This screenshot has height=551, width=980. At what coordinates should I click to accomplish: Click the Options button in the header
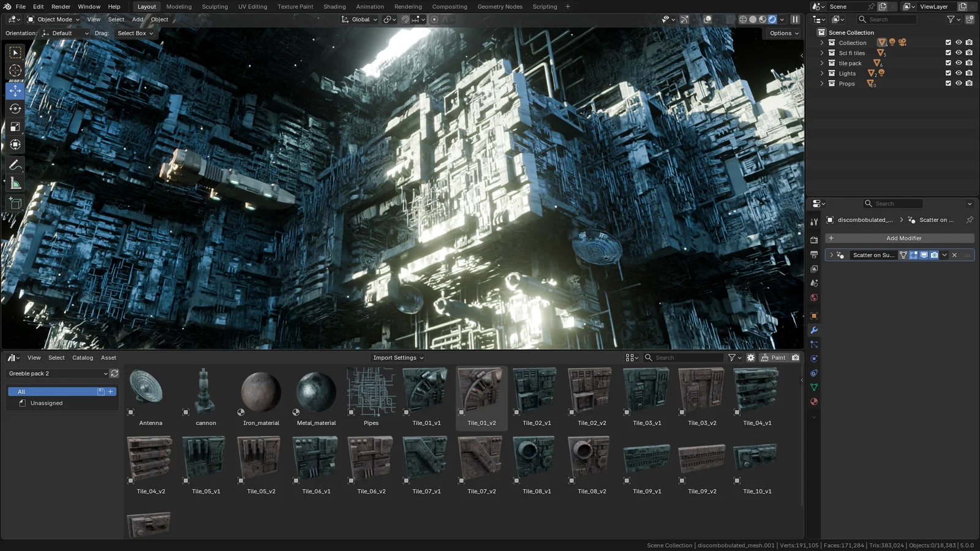point(782,33)
